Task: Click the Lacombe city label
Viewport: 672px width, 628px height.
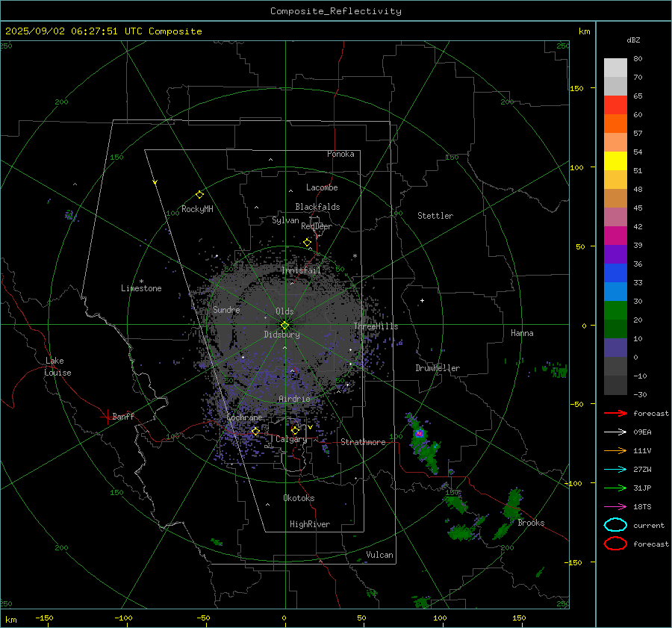Action: [x=322, y=187]
